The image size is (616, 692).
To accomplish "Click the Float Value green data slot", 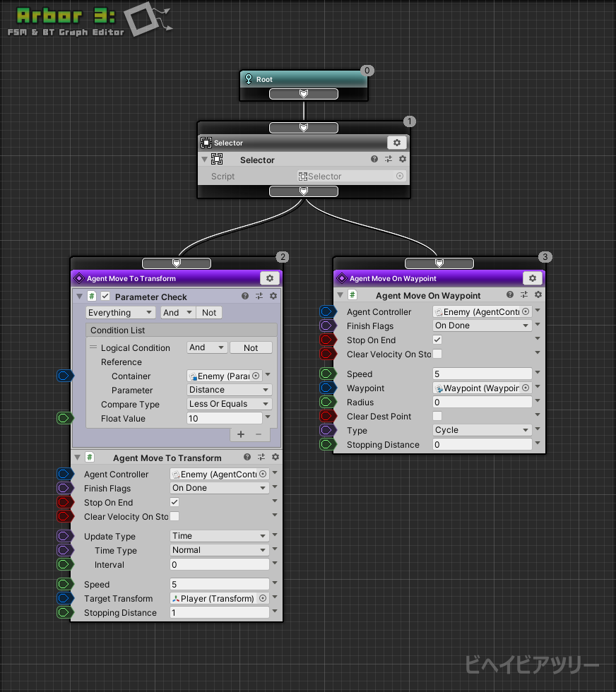I will 65,418.
